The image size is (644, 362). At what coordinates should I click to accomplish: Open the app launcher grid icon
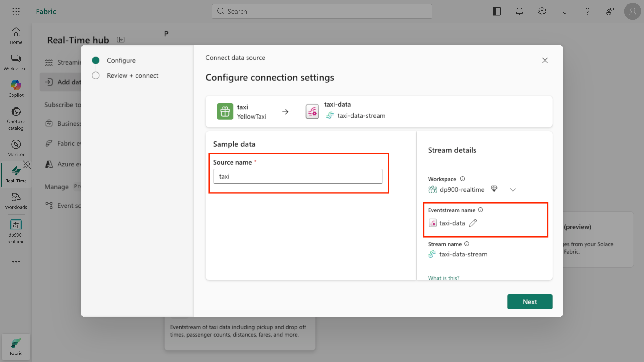[x=16, y=11]
